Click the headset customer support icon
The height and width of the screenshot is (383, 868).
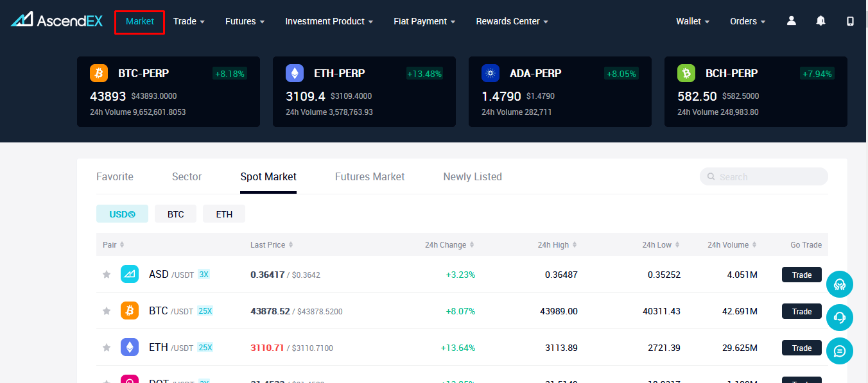point(839,318)
